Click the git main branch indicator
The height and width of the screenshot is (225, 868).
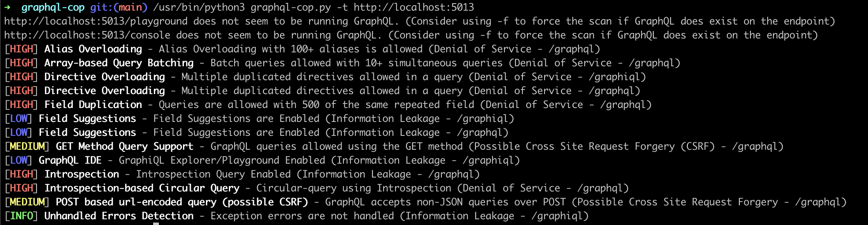119,7
